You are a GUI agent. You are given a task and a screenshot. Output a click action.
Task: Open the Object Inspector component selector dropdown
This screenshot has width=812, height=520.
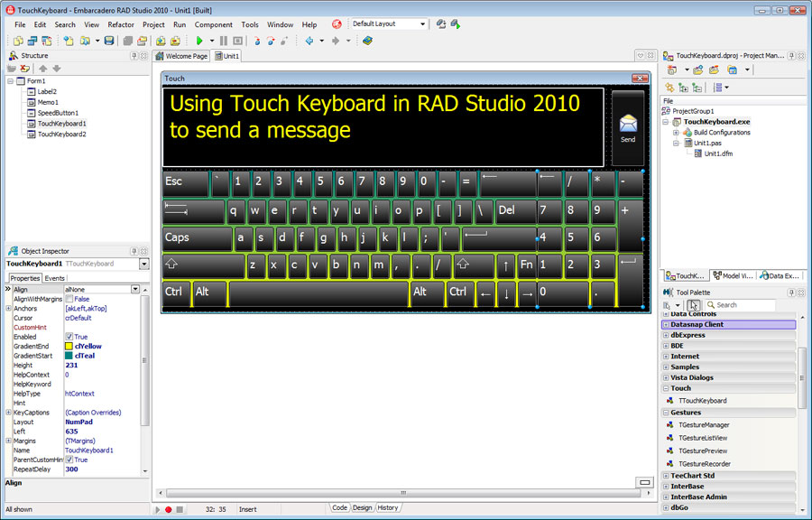pos(144,265)
